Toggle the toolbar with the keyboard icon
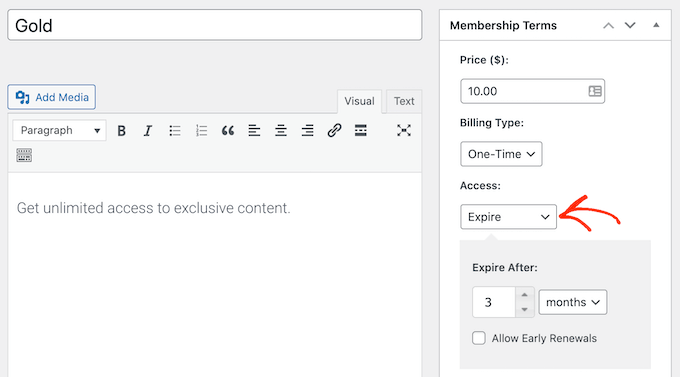Image resolution: width=680 pixels, height=377 pixels. [24, 155]
